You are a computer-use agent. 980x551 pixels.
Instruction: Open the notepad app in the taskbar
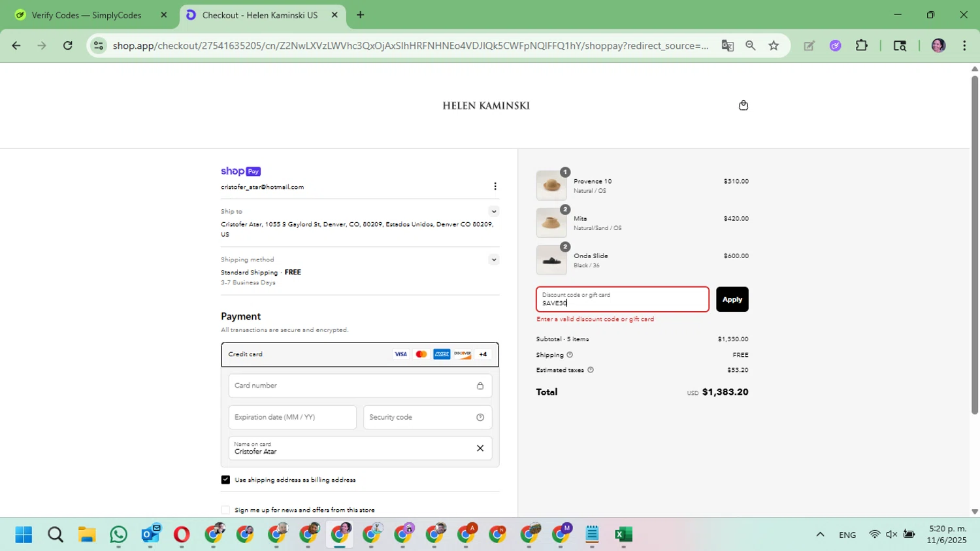click(592, 535)
